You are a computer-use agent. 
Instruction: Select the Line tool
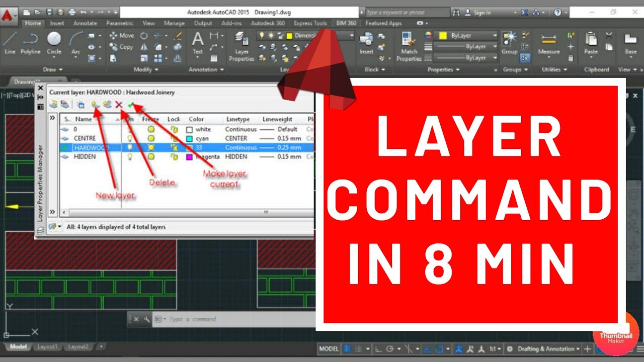pyautogui.click(x=10, y=42)
